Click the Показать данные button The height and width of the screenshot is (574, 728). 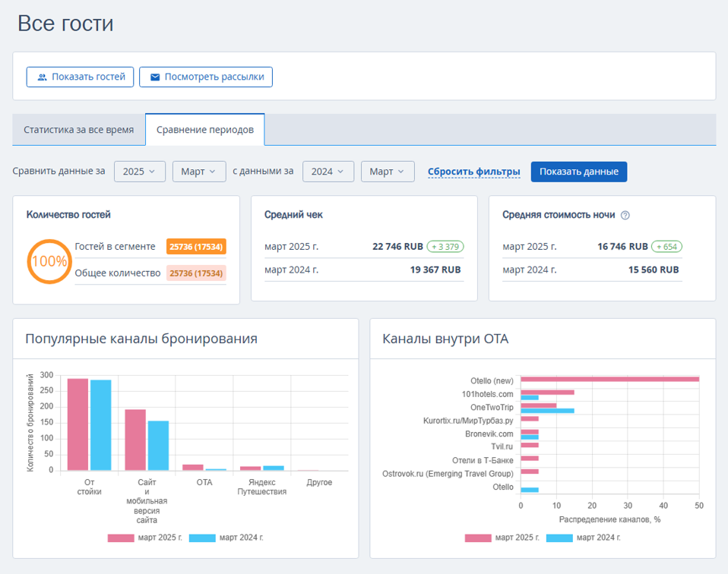pos(579,172)
